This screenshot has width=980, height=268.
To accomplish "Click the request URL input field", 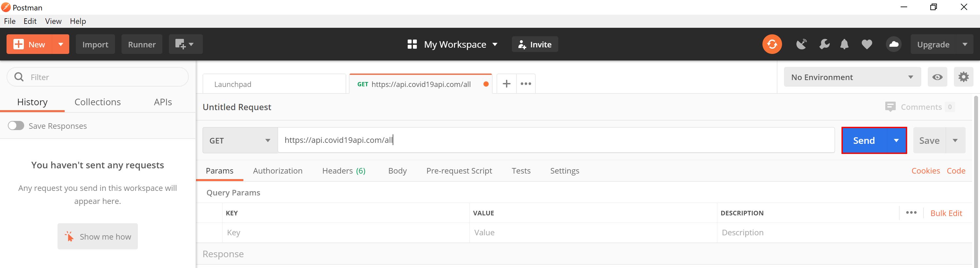I will (x=555, y=140).
